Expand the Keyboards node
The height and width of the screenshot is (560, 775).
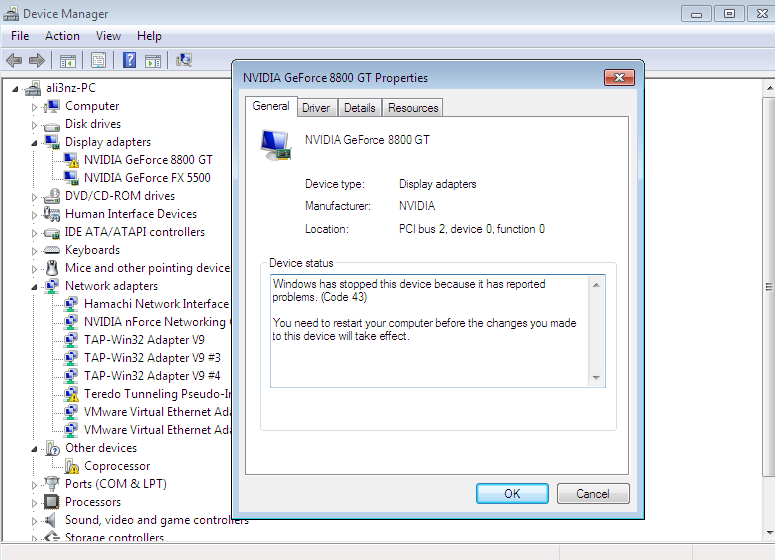tap(34, 251)
